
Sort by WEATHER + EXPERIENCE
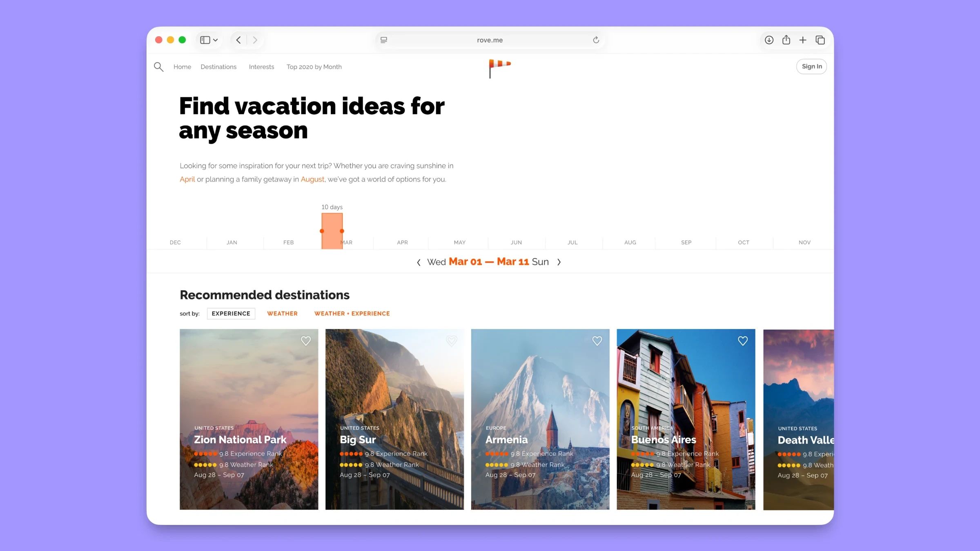(352, 313)
